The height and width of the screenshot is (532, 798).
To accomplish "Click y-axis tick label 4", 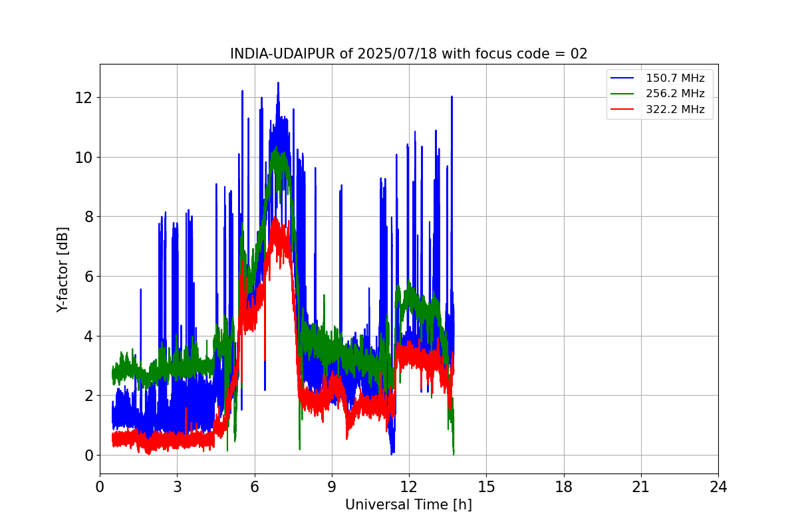I will tap(89, 336).
